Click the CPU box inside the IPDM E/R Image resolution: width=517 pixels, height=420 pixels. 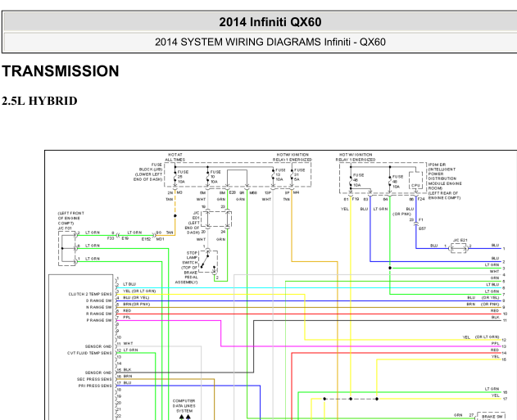(x=415, y=180)
